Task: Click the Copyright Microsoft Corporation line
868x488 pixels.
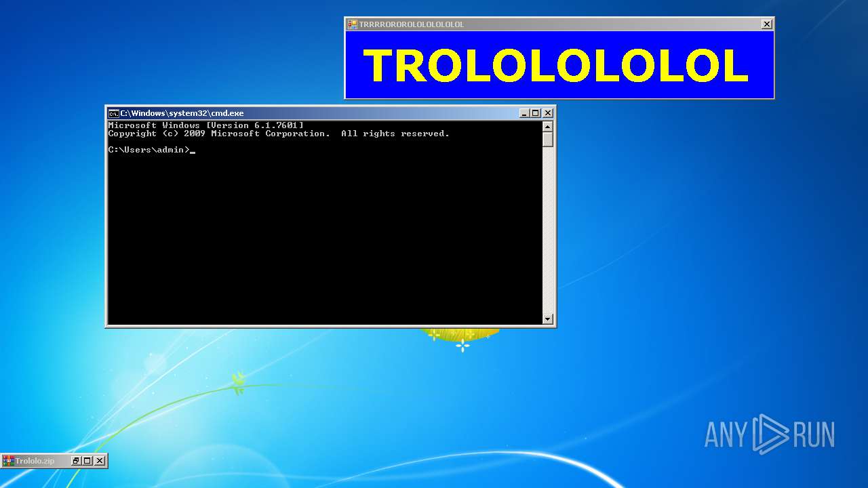Action: [x=279, y=134]
